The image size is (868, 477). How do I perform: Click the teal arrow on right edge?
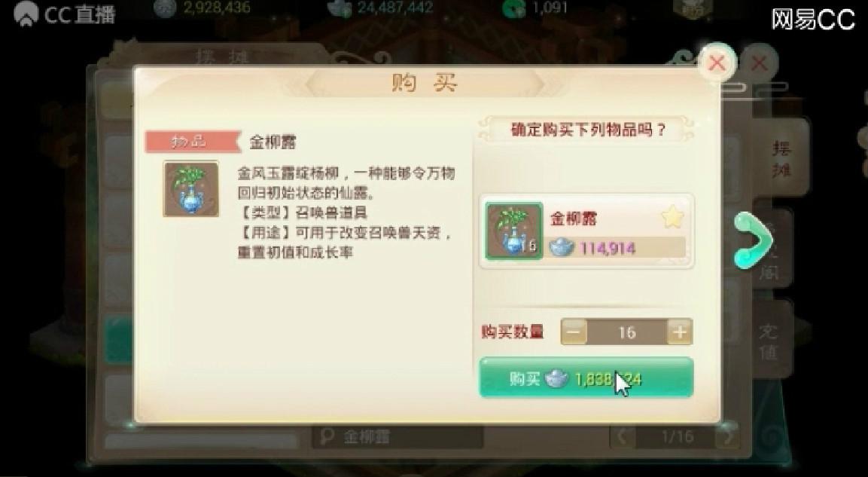tap(752, 240)
